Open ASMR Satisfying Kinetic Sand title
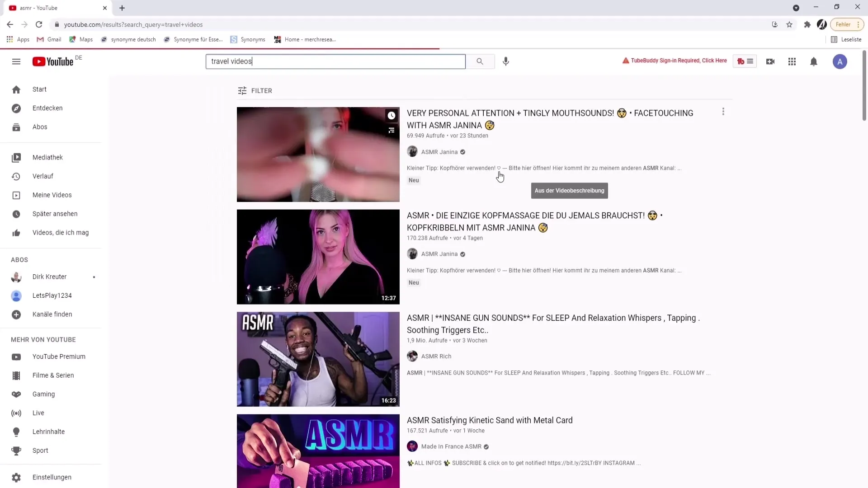This screenshot has width=868, height=488. click(x=490, y=420)
